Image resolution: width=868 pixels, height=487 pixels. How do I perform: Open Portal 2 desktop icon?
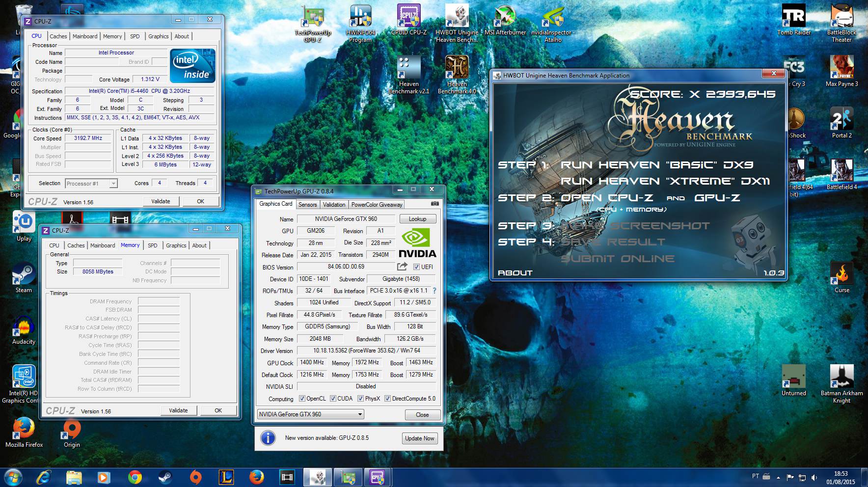point(841,123)
